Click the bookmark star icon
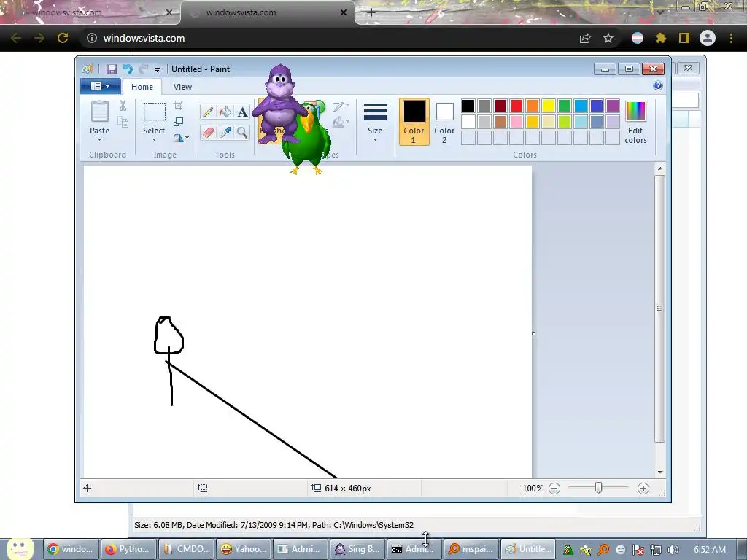 tap(608, 38)
